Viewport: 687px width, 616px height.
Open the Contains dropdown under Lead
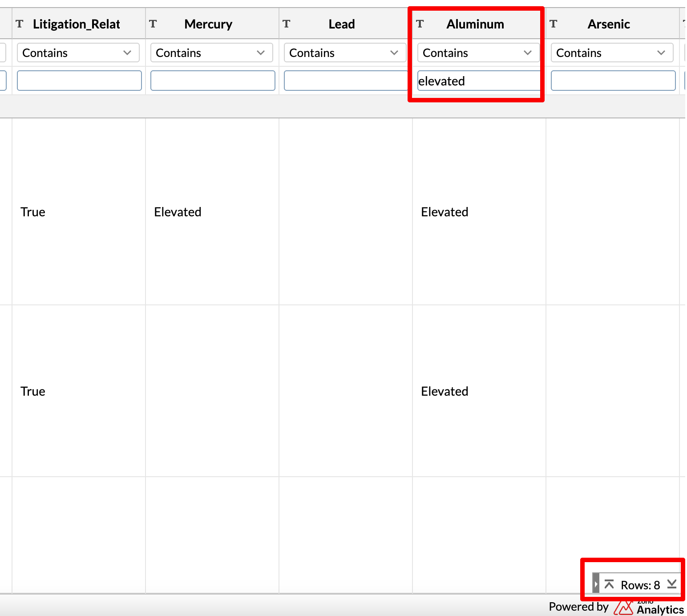pos(345,53)
